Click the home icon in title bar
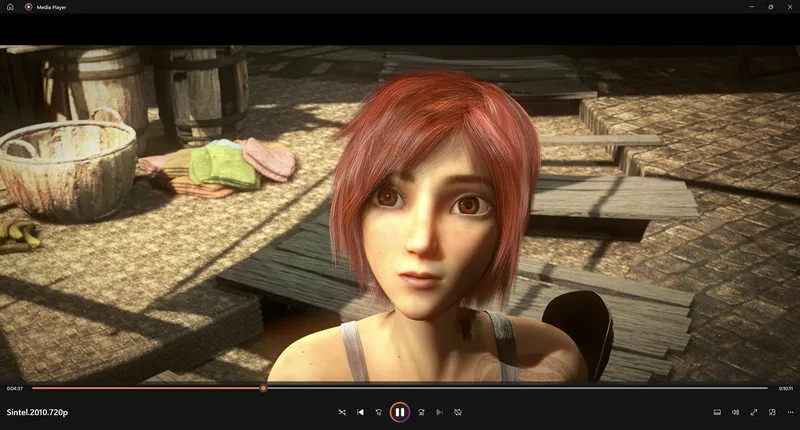The width and height of the screenshot is (800, 430). point(10,7)
